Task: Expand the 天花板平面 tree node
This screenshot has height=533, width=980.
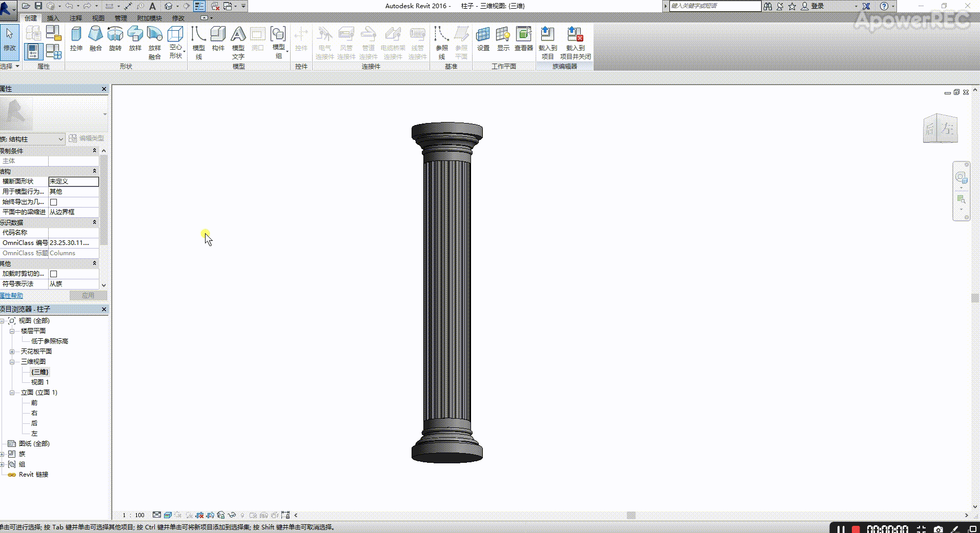Action: 12,352
